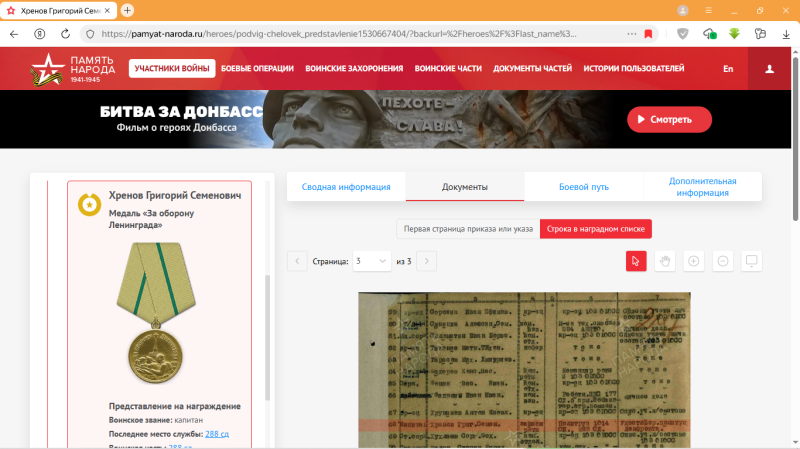800x449 pixels.
Task: Open Воинские захоронения menu item
Action: point(354,68)
